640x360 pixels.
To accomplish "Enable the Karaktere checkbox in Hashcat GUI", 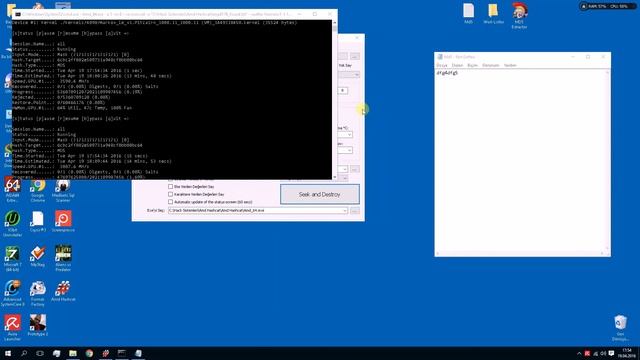I will (171, 194).
